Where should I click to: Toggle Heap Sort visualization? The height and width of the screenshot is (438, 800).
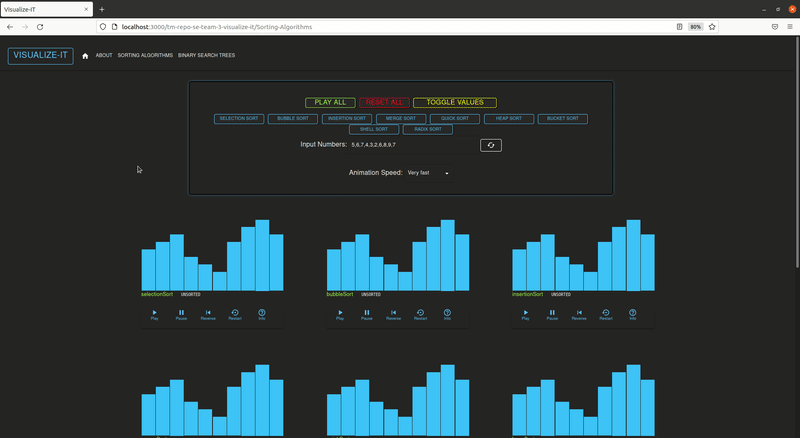(x=509, y=119)
